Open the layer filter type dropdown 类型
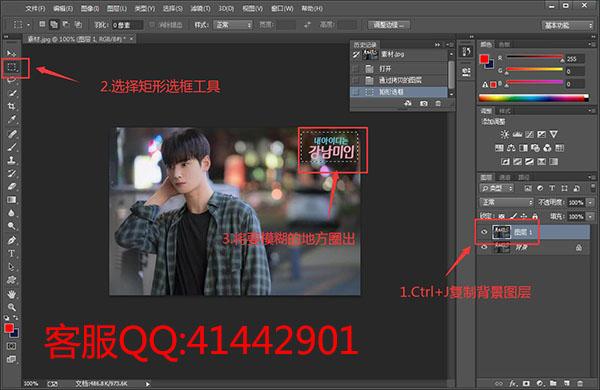This screenshot has height=390, width=600. click(497, 188)
